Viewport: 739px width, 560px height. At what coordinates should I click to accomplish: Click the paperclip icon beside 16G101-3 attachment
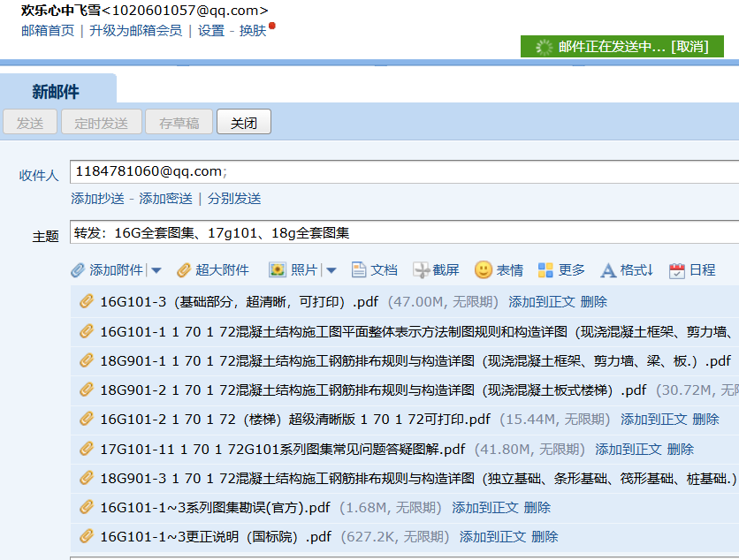point(87,301)
